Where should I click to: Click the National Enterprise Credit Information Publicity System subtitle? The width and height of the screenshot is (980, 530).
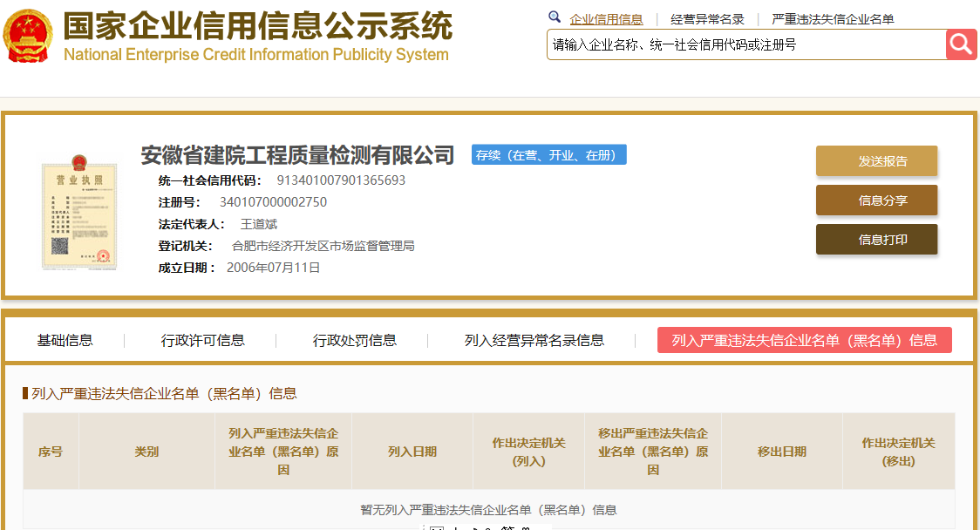(x=256, y=54)
